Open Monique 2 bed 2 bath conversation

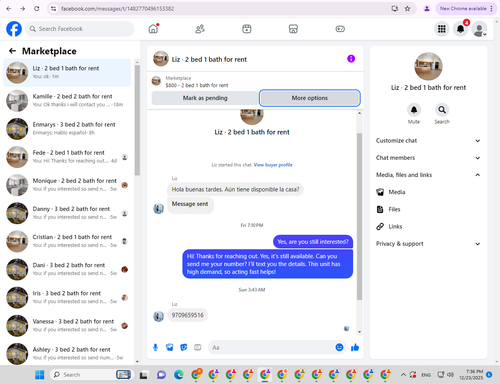(67, 185)
